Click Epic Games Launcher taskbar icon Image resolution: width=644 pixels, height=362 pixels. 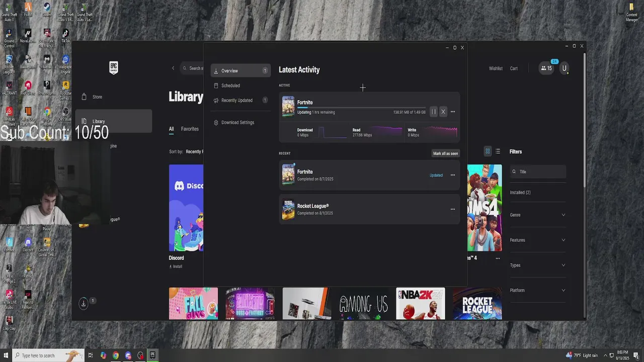click(x=152, y=355)
